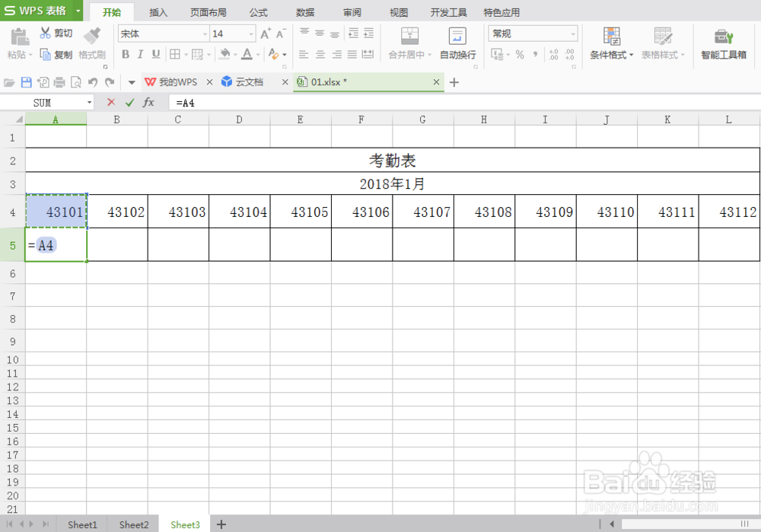This screenshot has height=532, width=761.
Task: Select the 格式刷 (Format Painter) tool
Action: click(92, 43)
